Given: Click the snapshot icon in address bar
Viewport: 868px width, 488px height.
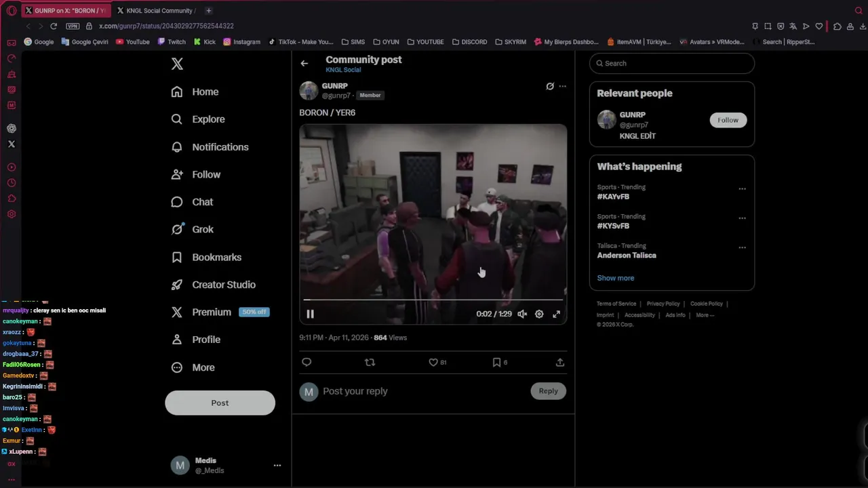Looking at the screenshot, I should [768, 26].
